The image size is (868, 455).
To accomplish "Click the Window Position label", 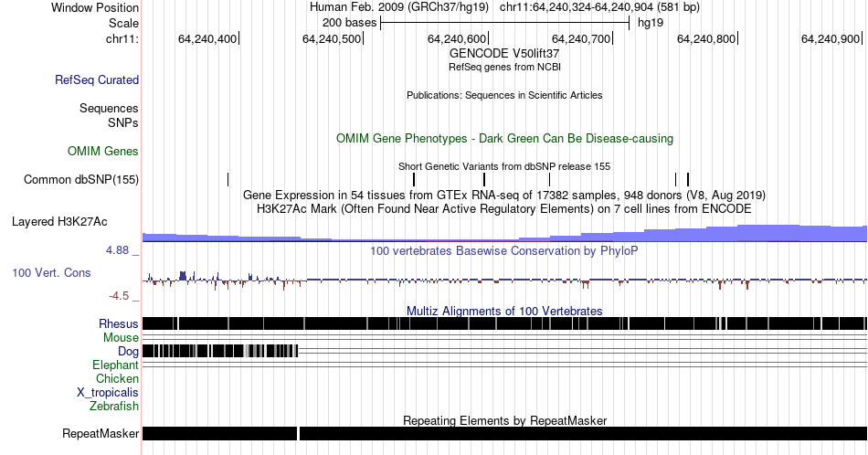I will pyautogui.click(x=95, y=7).
